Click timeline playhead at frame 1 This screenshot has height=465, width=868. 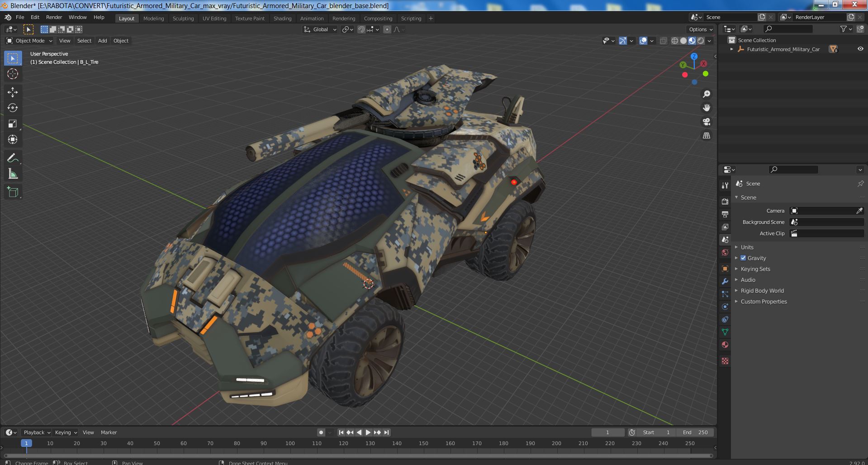(x=26, y=443)
